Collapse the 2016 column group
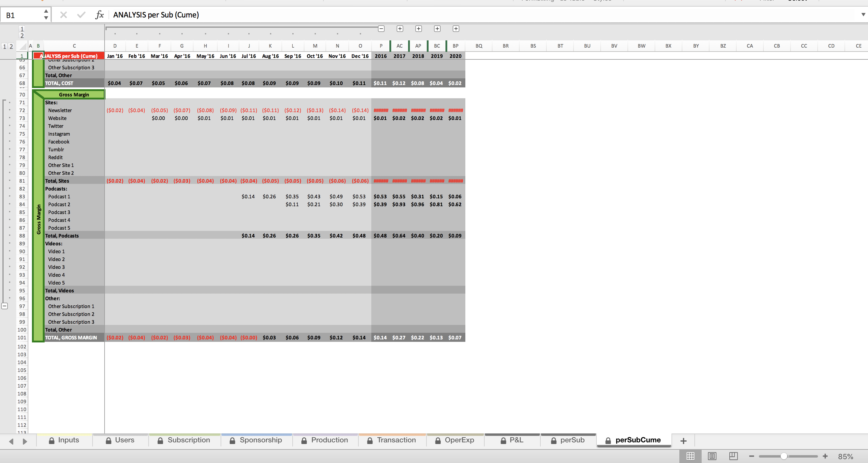 (381, 29)
